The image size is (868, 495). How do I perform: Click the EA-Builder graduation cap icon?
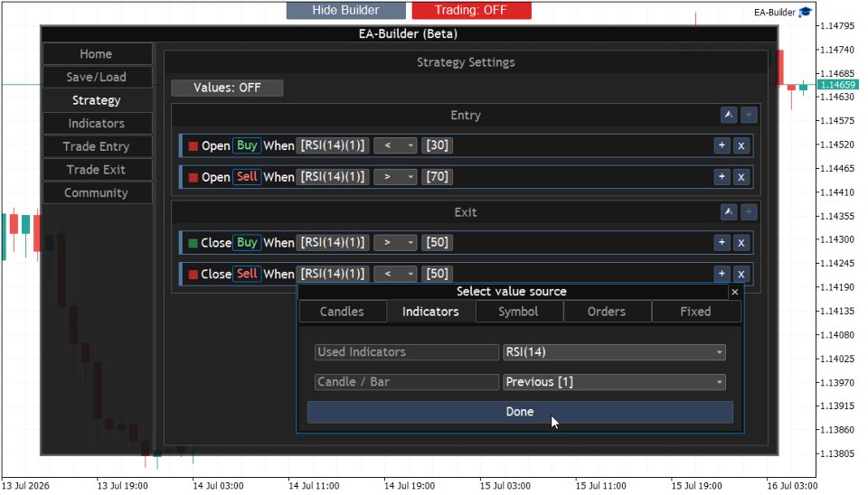(806, 12)
